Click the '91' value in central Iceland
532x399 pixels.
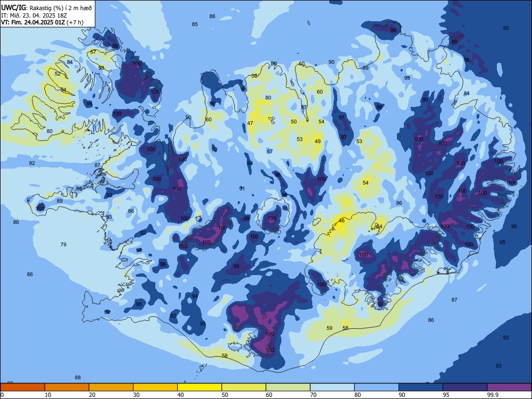point(242,188)
